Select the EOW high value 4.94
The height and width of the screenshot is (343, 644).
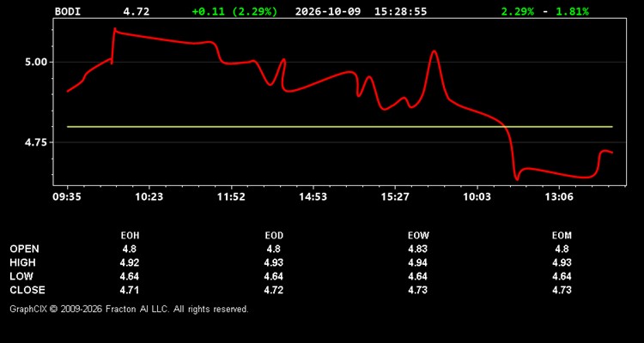pos(417,262)
